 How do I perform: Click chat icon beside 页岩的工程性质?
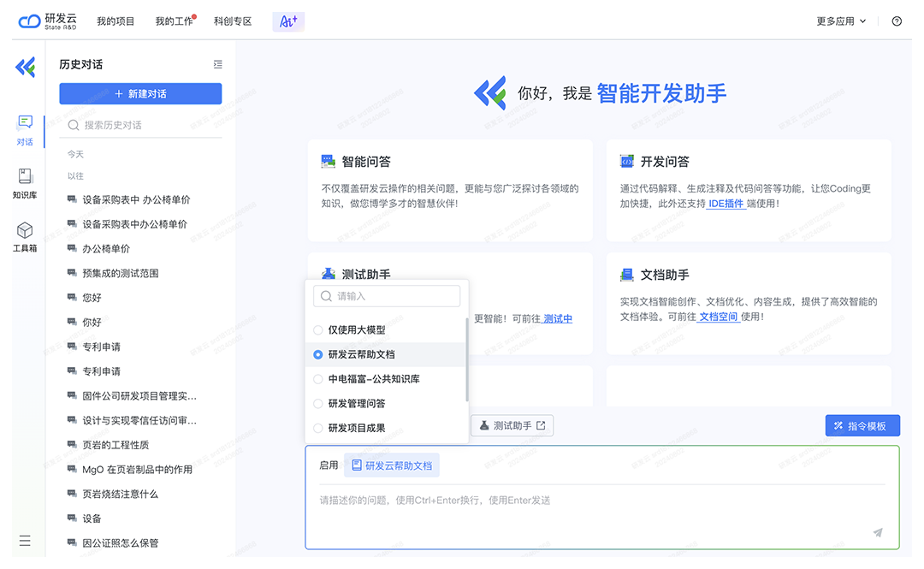click(72, 445)
